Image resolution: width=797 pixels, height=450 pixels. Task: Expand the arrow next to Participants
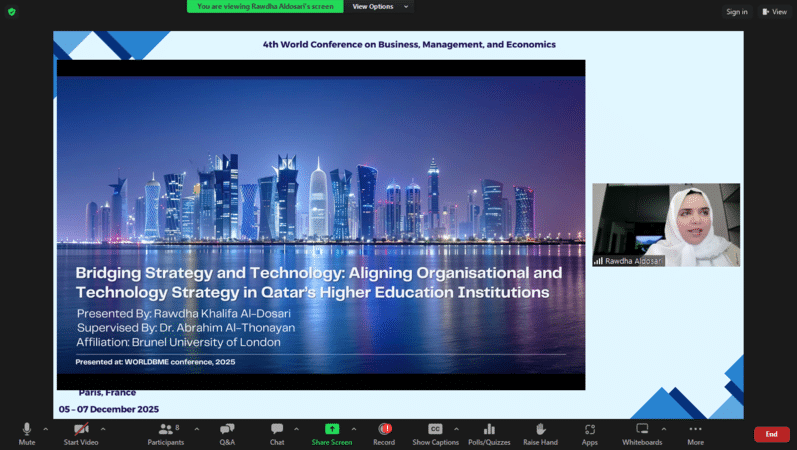click(x=196, y=428)
